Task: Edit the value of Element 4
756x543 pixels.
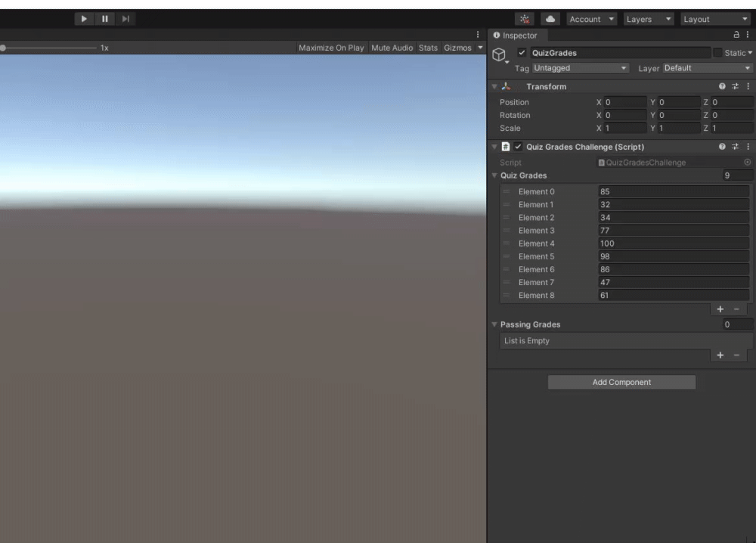Action: [x=673, y=243]
